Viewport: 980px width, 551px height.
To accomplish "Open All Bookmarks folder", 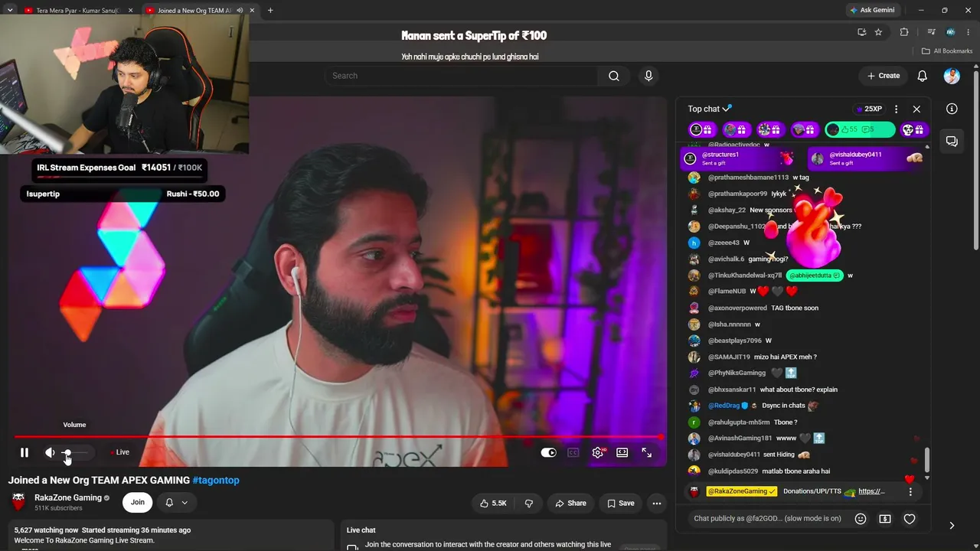I will point(947,51).
